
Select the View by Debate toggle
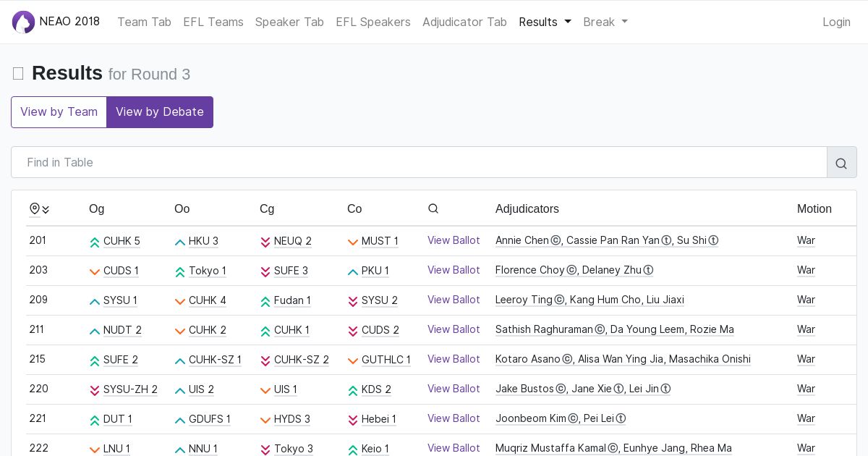coord(160,112)
